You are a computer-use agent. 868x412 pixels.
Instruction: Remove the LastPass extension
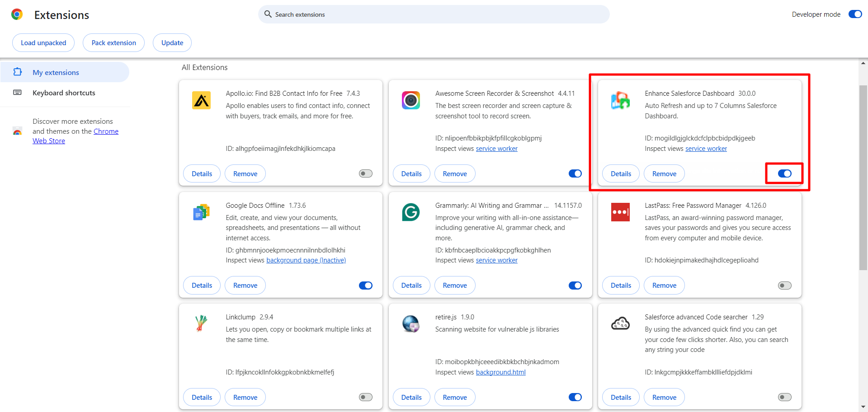[664, 286]
